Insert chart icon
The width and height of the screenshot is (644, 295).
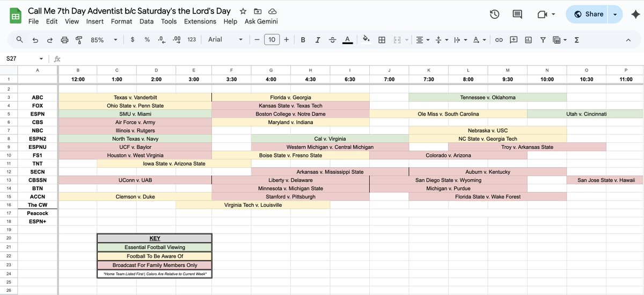click(529, 40)
